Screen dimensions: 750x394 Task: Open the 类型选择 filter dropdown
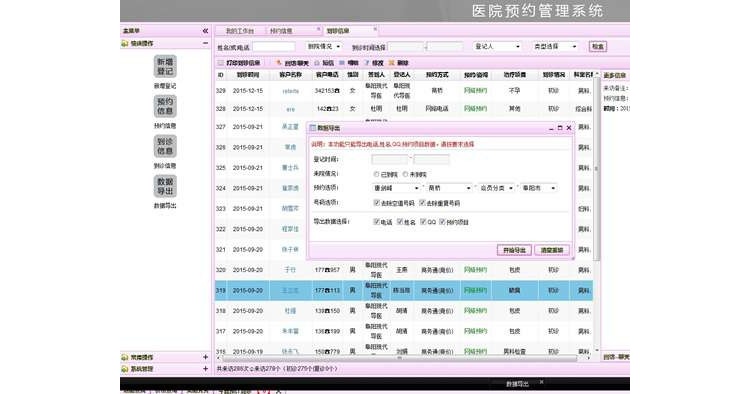555,46
